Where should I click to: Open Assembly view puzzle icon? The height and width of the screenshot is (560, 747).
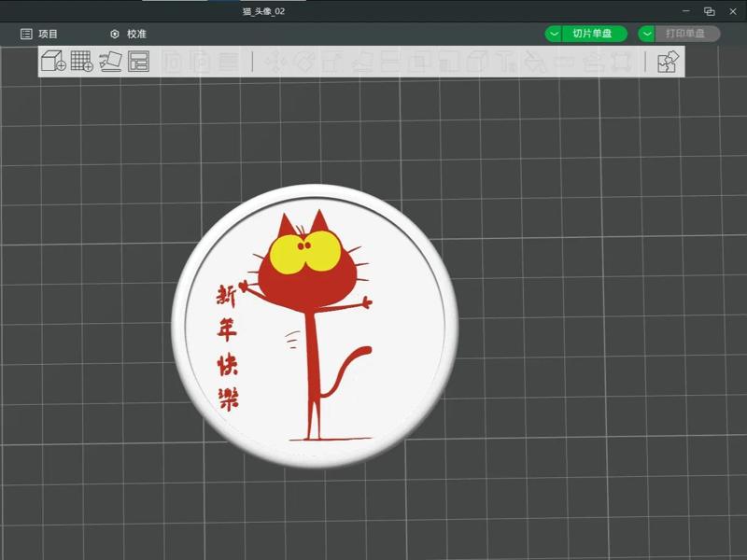(x=668, y=62)
